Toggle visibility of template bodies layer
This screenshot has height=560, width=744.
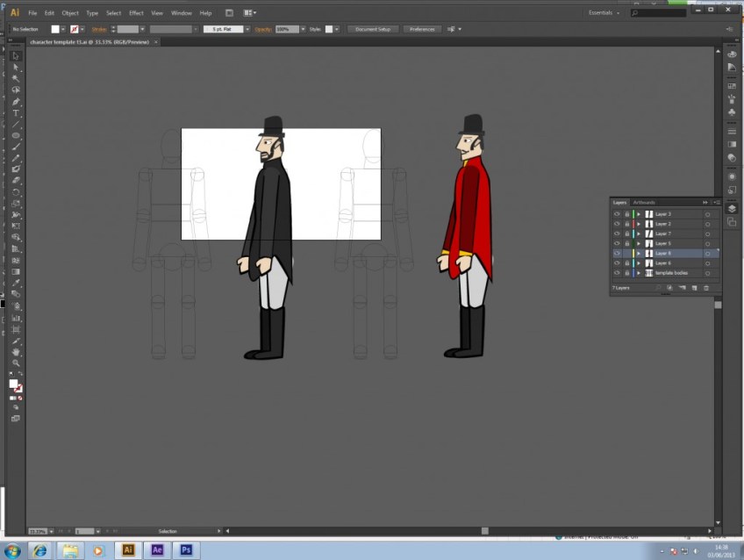617,273
